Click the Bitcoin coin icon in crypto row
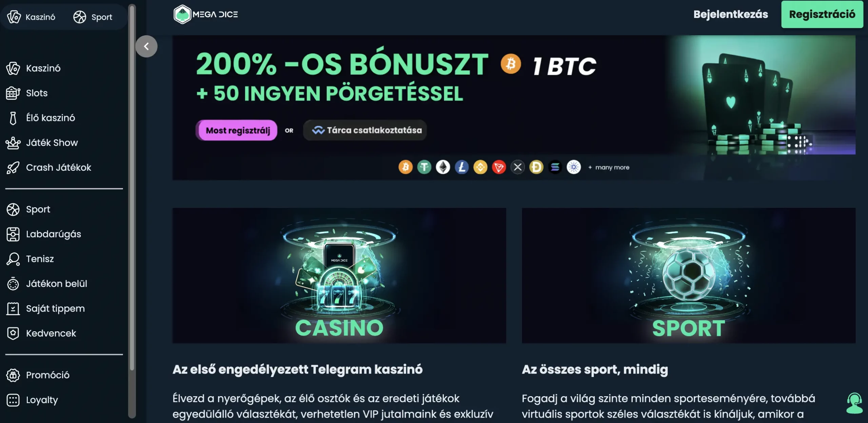This screenshot has height=423, width=868. tap(406, 167)
